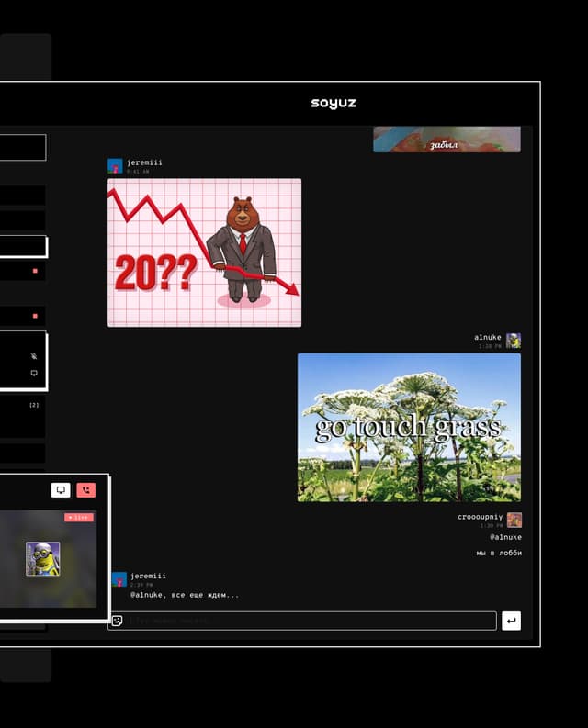588x728 pixels.
Task: Click the @a1nuke mention by croooupniy
Action: tap(504, 537)
